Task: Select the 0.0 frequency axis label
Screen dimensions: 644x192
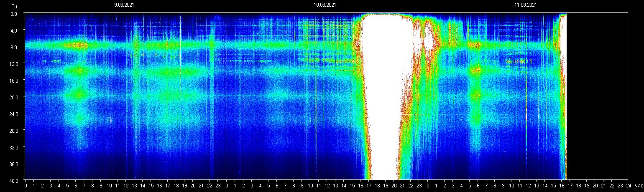Action: [13, 14]
